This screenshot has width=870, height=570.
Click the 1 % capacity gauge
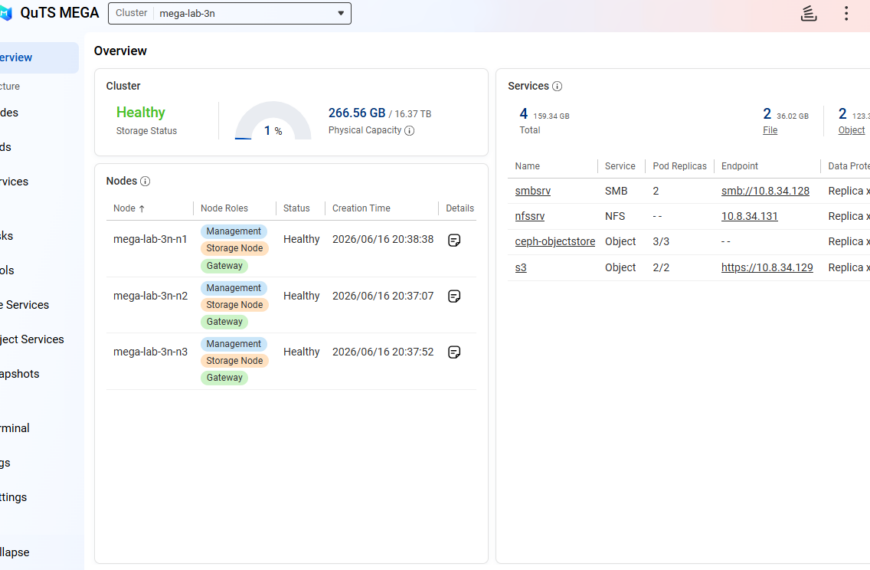[273, 121]
